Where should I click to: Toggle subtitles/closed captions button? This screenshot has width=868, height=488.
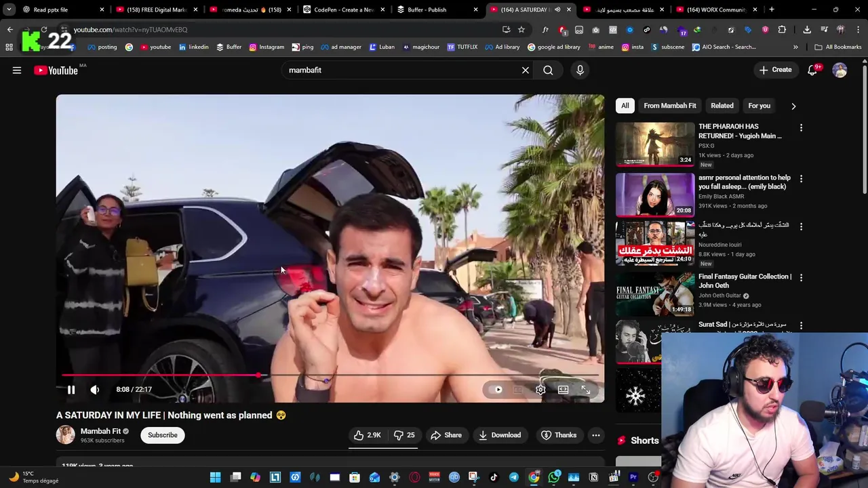518,390
